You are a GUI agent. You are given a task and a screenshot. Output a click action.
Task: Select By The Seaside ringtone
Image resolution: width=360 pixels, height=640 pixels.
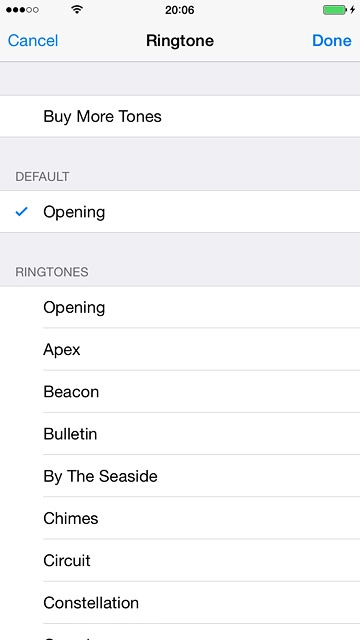coord(180,476)
